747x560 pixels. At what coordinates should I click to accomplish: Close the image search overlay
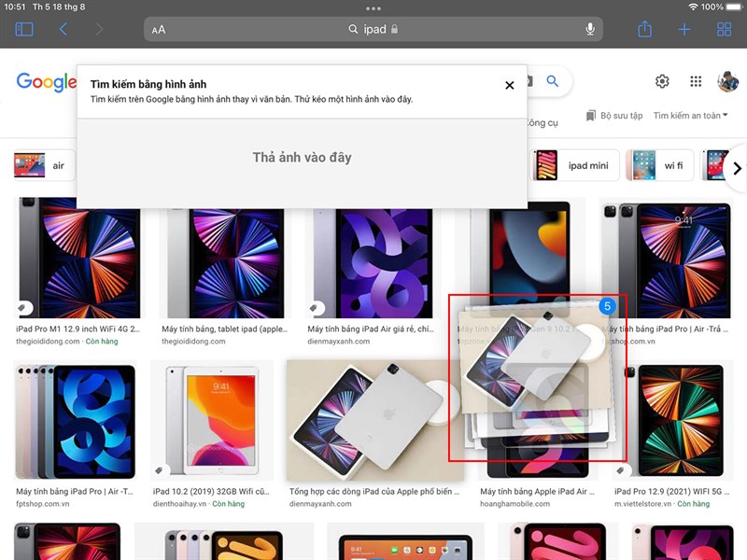tap(509, 85)
